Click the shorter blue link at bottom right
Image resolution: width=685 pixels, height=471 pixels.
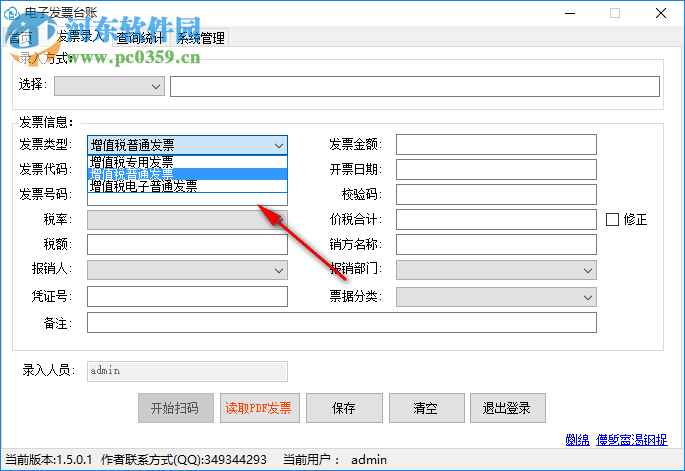(577, 440)
